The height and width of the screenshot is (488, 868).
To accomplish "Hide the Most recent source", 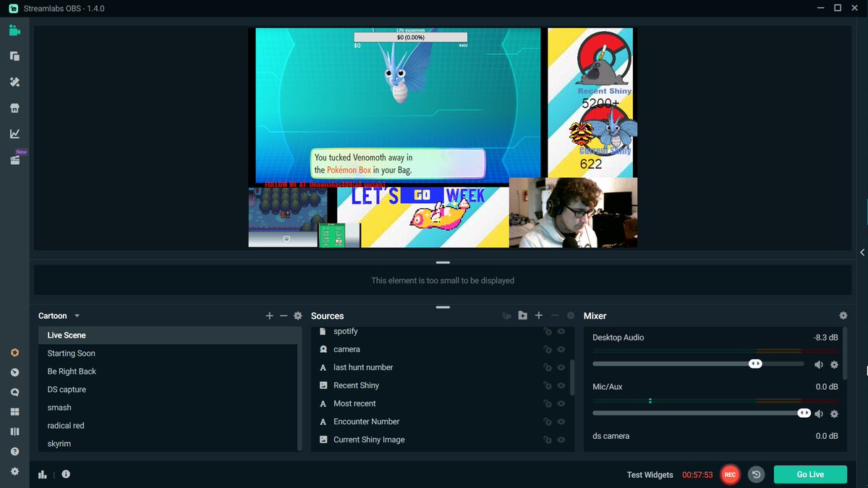I will coord(561,403).
